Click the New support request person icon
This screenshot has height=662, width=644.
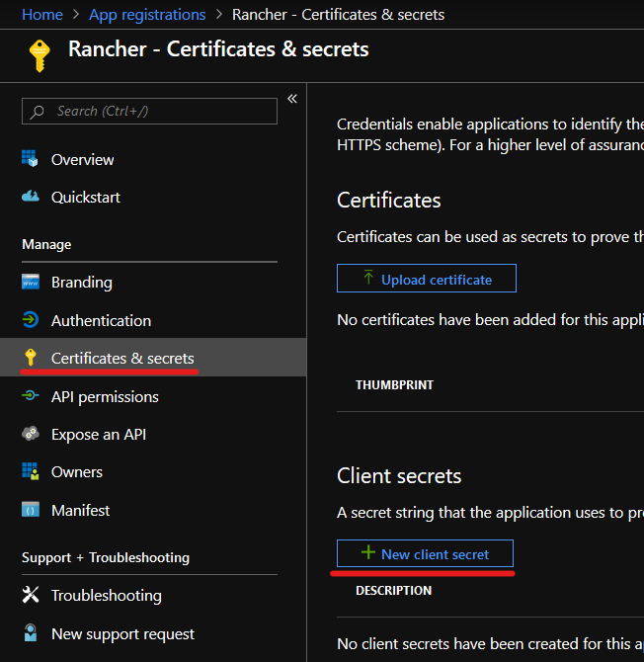click(x=31, y=633)
